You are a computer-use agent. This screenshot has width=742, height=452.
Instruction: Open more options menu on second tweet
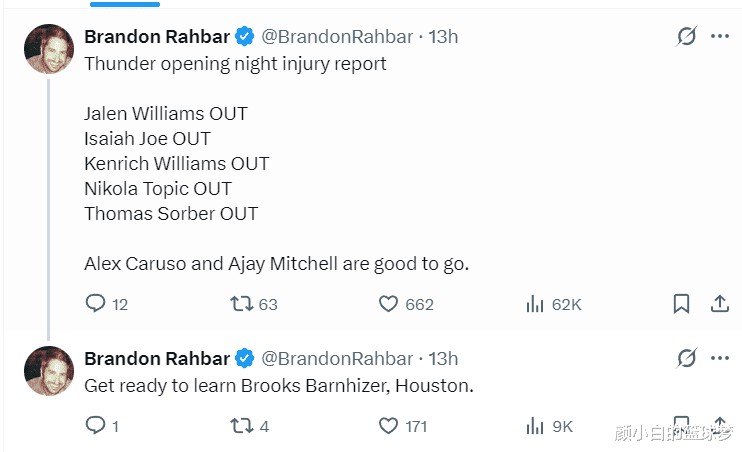720,358
